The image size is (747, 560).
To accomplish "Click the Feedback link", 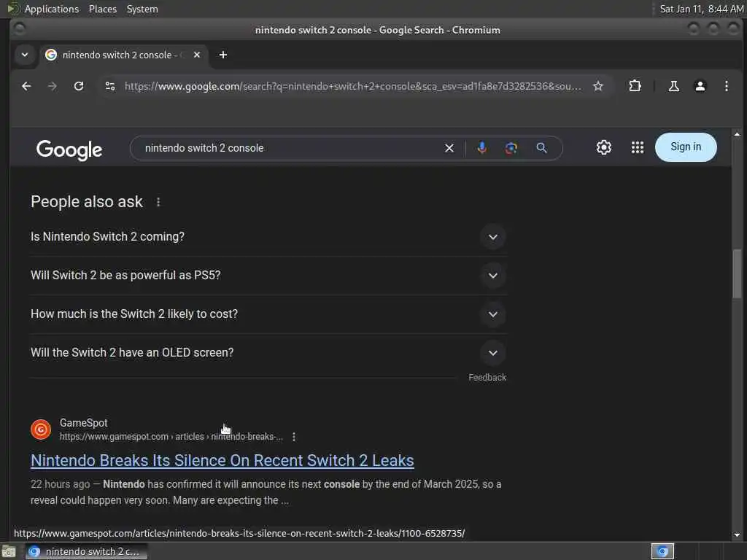I will (487, 378).
